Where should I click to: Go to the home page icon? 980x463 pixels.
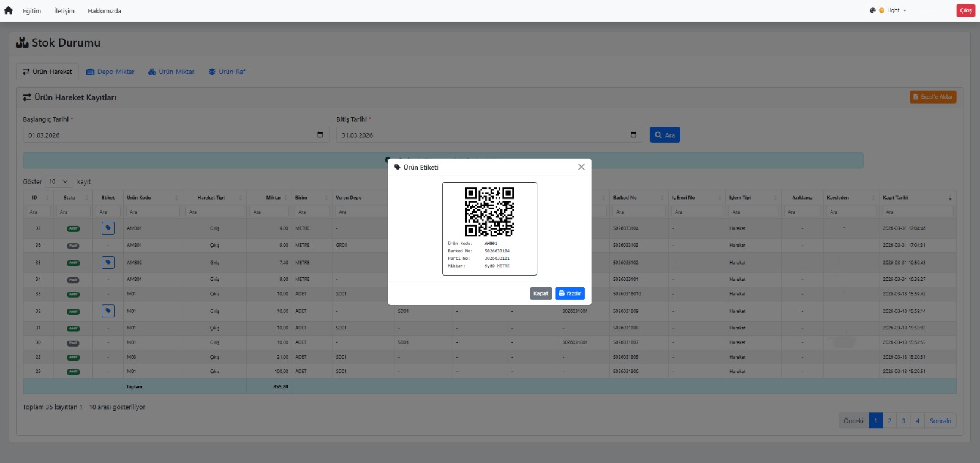coord(9,10)
